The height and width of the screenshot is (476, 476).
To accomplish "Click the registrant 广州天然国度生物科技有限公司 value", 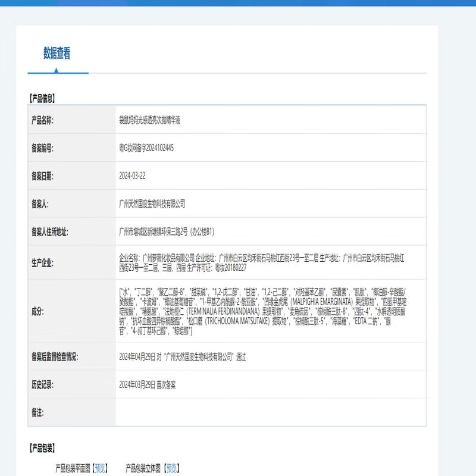I will tap(152, 203).
